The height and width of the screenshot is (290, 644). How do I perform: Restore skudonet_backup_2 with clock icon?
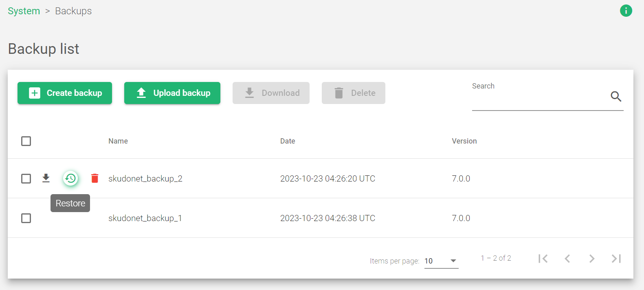[70, 178]
